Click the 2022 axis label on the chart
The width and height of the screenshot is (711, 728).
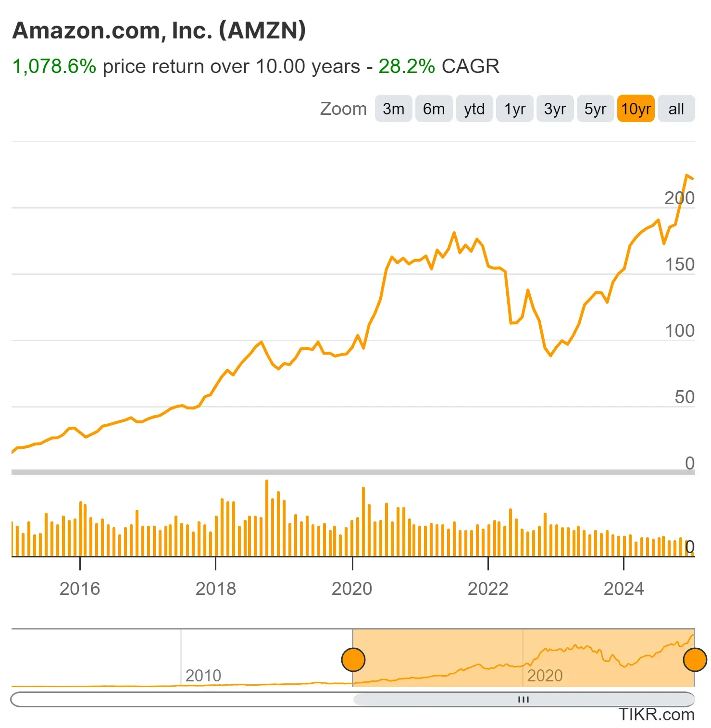click(x=487, y=589)
